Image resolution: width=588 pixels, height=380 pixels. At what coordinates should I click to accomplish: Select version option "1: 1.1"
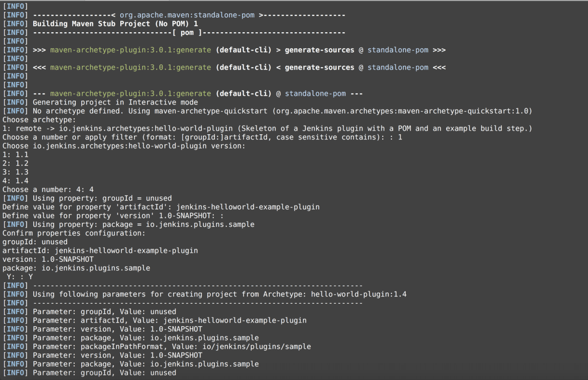pos(15,154)
